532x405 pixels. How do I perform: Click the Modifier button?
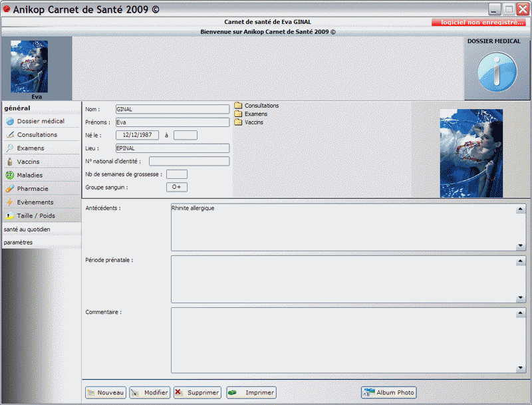coord(150,392)
